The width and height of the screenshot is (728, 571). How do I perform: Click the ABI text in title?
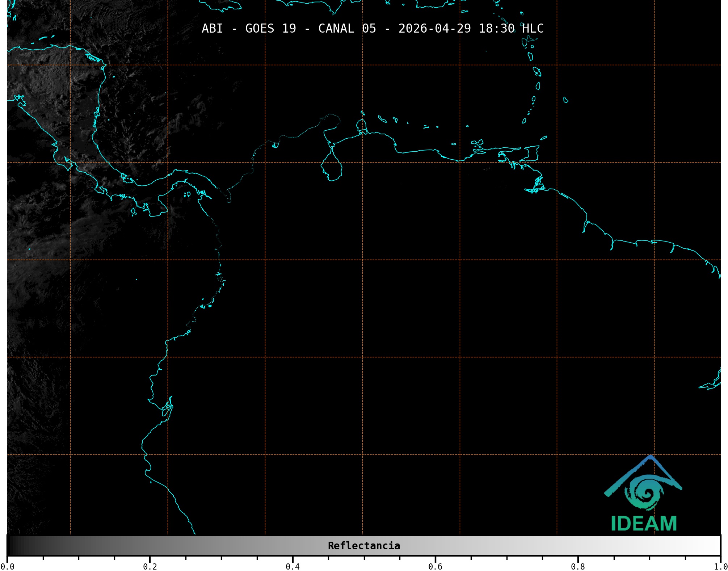pos(212,29)
